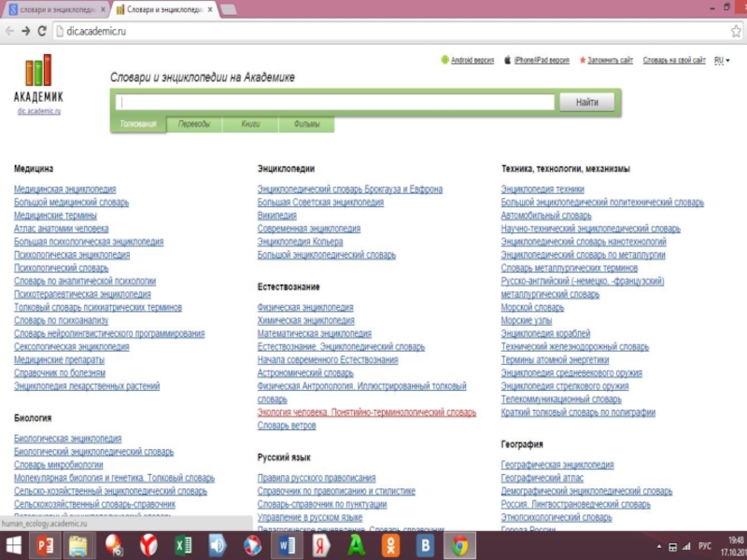
Task: Open Энциклопедия Кольера link
Action: click(x=300, y=242)
